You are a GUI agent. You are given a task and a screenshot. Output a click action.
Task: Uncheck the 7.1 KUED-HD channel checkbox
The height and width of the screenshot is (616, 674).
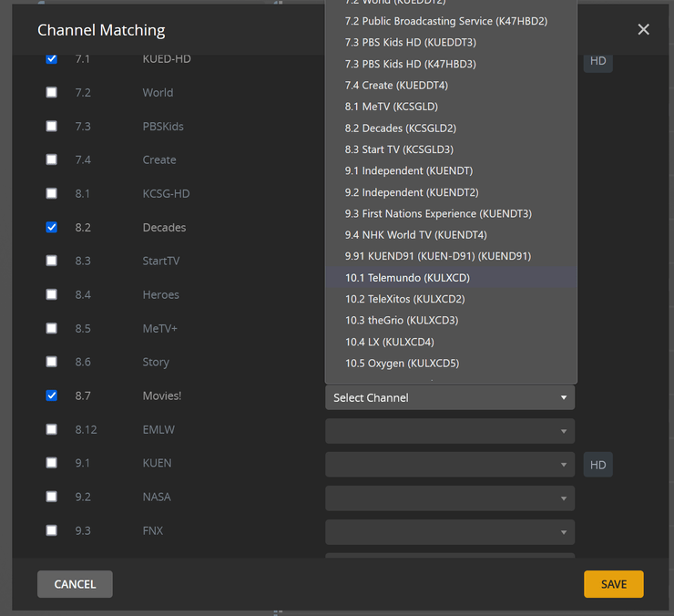tap(52, 58)
